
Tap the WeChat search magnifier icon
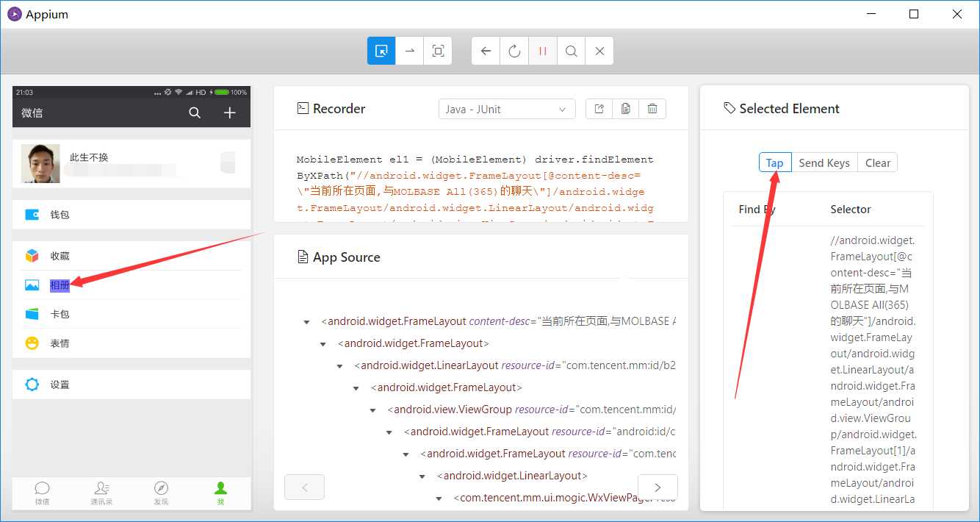[x=195, y=112]
